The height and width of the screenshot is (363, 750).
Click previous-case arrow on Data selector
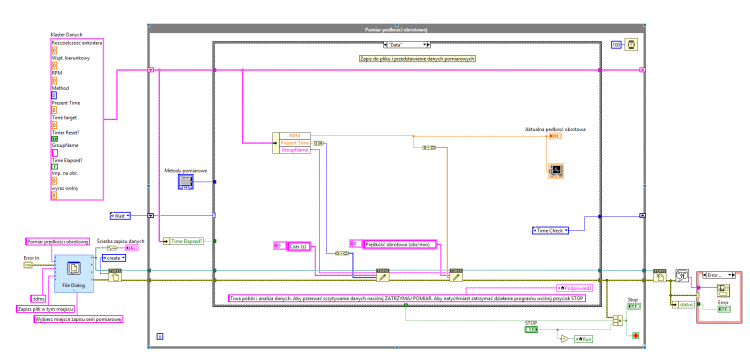click(386, 44)
